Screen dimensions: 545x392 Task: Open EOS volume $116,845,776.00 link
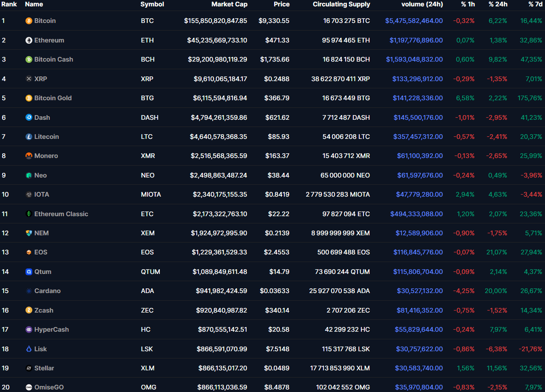pos(418,252)
